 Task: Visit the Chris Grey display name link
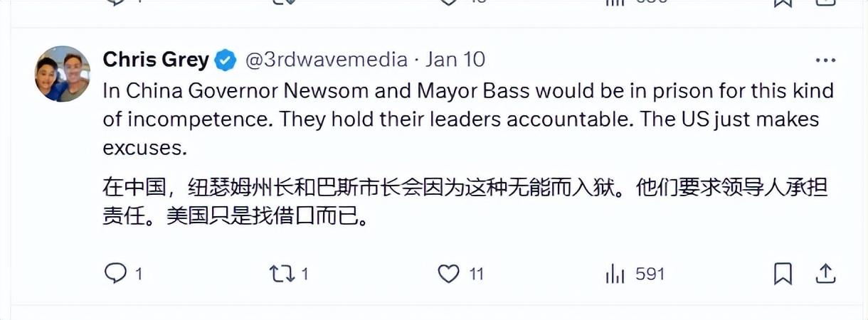pyautogui.click(x=156, y=60)
